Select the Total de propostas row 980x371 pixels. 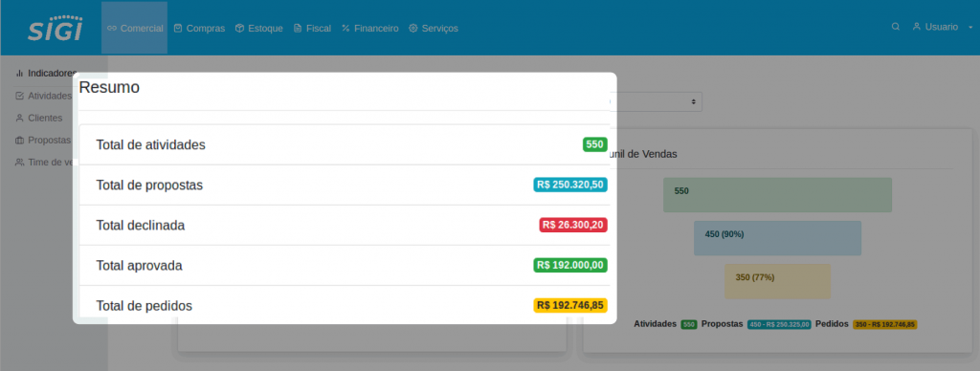coord(345,185)
